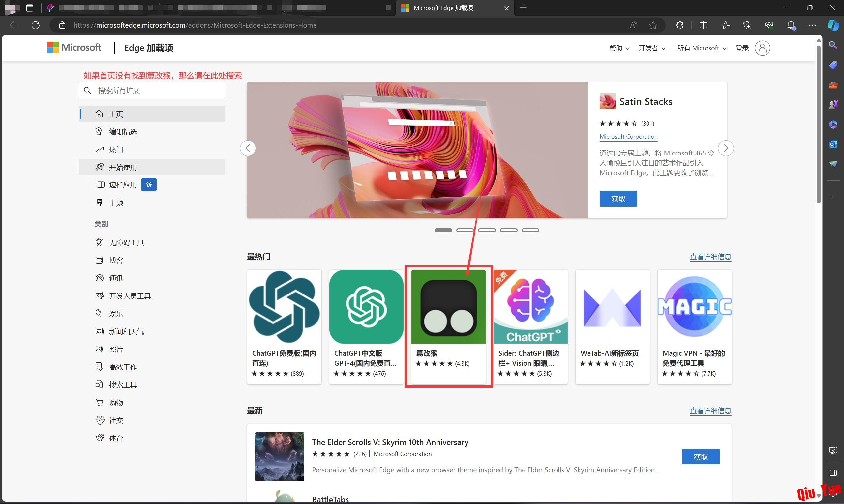Open 查看详细信息 for 最热门
Viewport: 844px width, 504px height.
pyautogui.click(x=710, y=257)
